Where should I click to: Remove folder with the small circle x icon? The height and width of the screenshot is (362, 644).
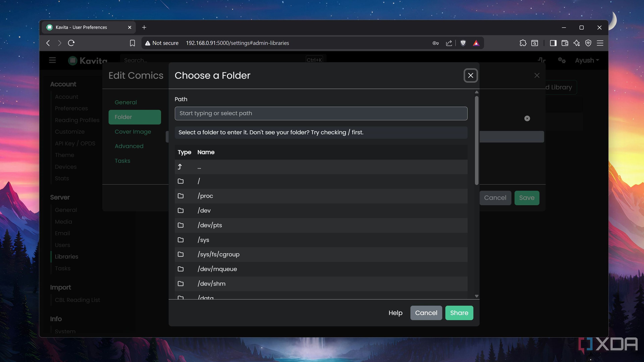(x=527, y=118)
